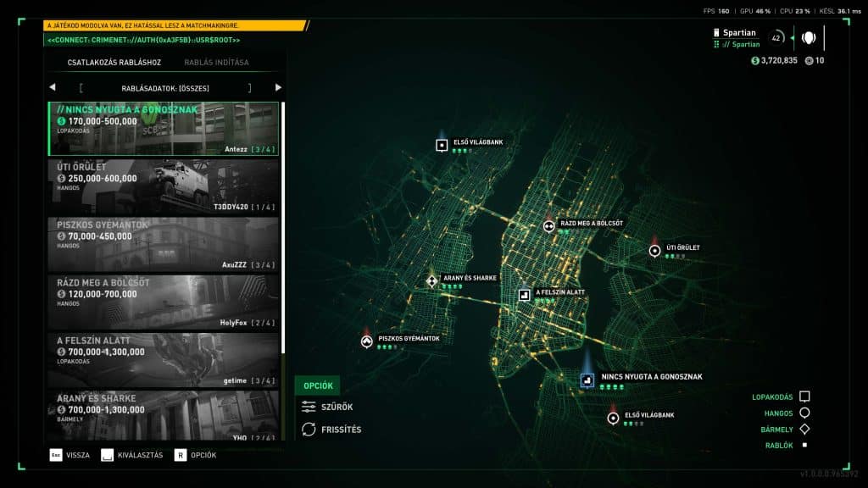Select the Piszkos Gyémántok lobby by AxuZZZ
Screen dimensions: 868x488
click(x=164, y=244)
